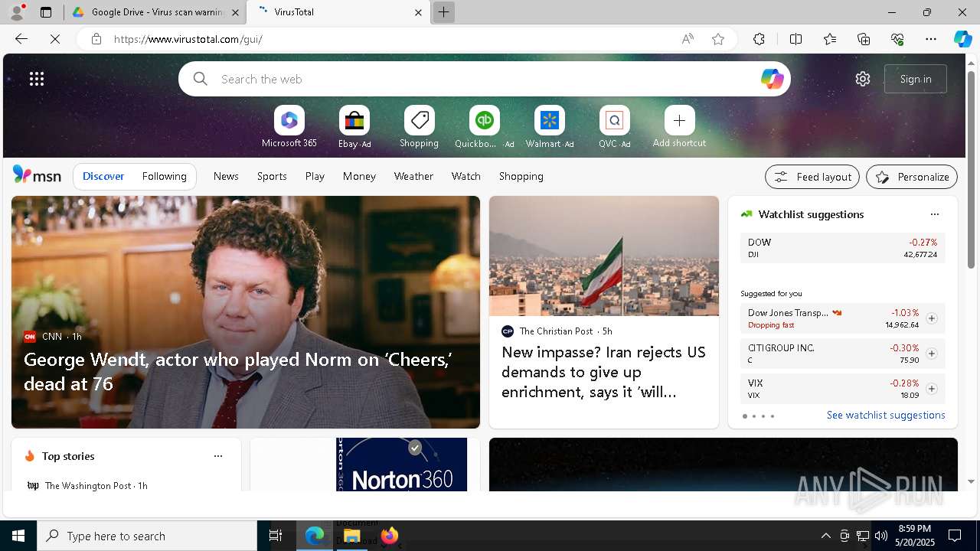The image size is (980, 551).
Task: Click in the Search the web box
Action: pyautogui.click(x=485, y=79)
